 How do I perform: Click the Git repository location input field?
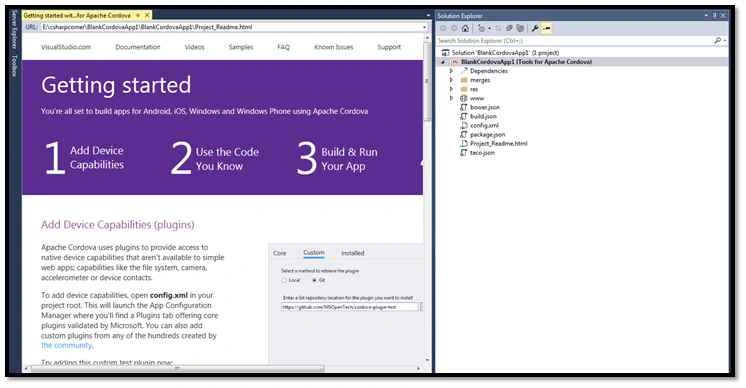[x=350, y=307]
